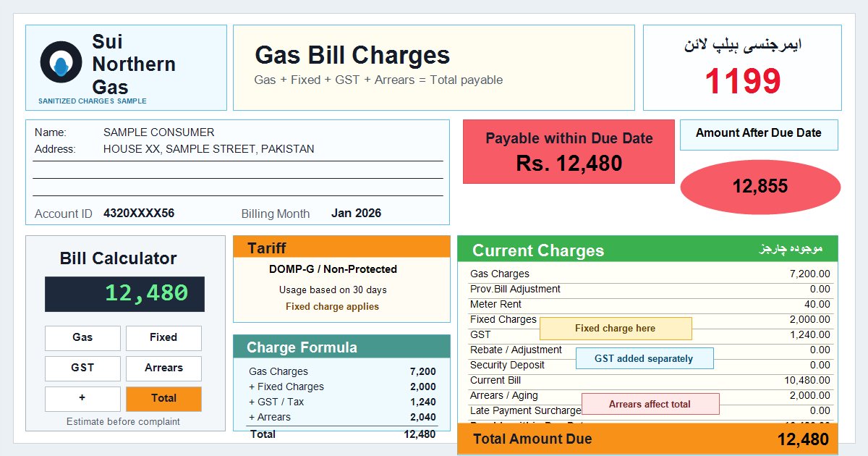
Task: Click the Fixed charge here callout
Action: [x=616, y=329]
